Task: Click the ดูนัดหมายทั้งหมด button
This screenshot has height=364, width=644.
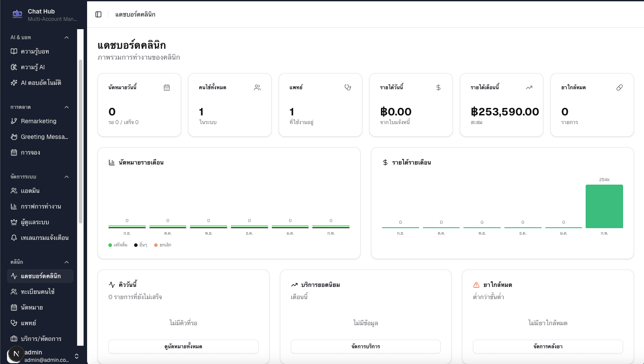Action: [183, 347]
